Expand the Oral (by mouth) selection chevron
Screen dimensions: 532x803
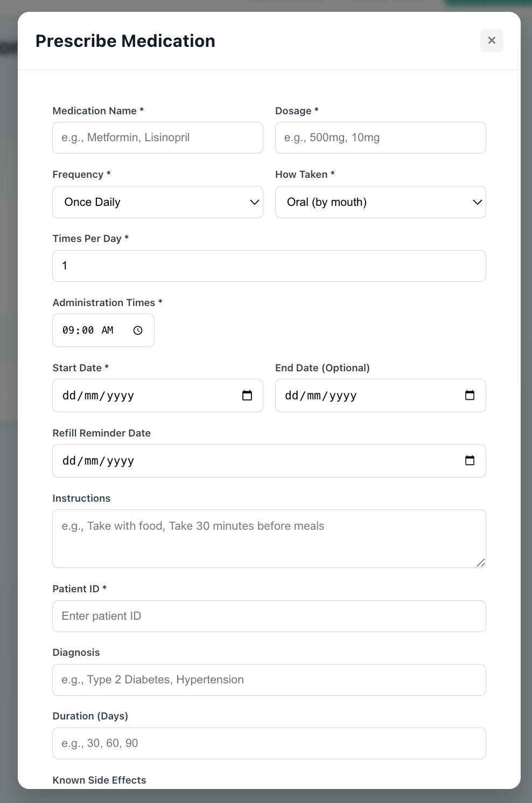477,202
